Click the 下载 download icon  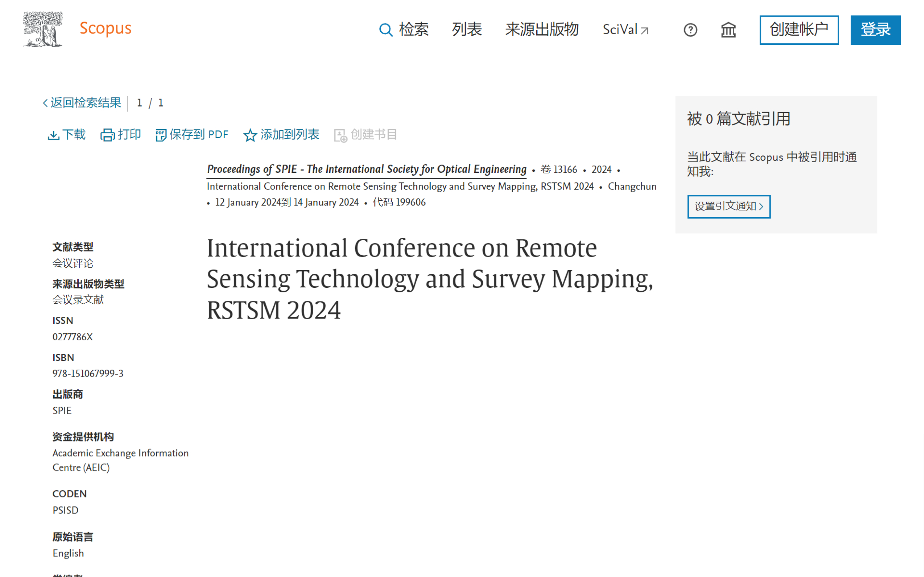click(53, 135)
